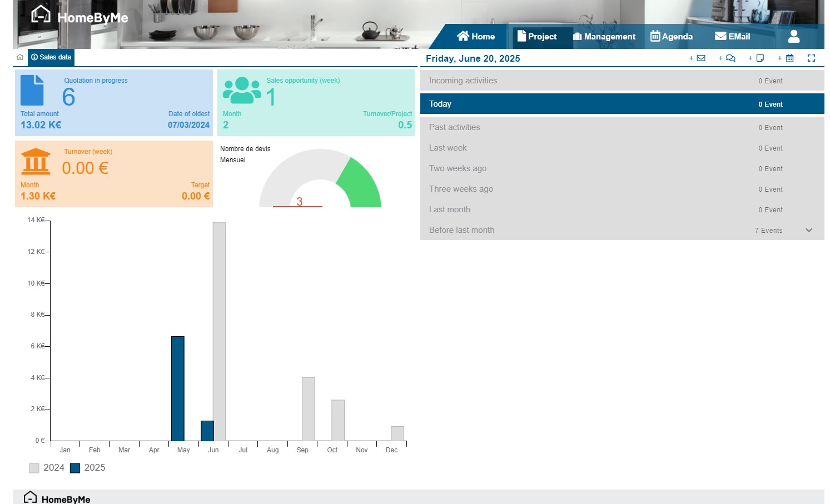Select the Sales data tab
Screen dimensions: 830x504
[51, 57]
